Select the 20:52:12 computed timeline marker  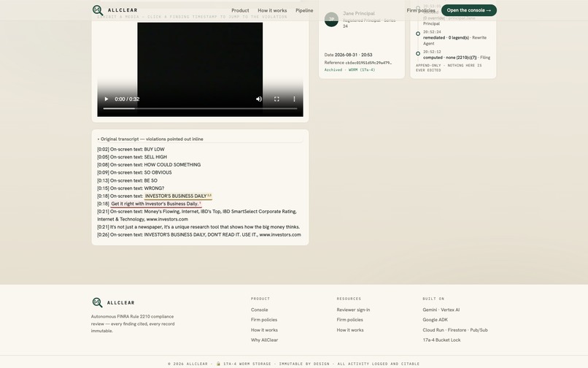(x=418, y=54)
